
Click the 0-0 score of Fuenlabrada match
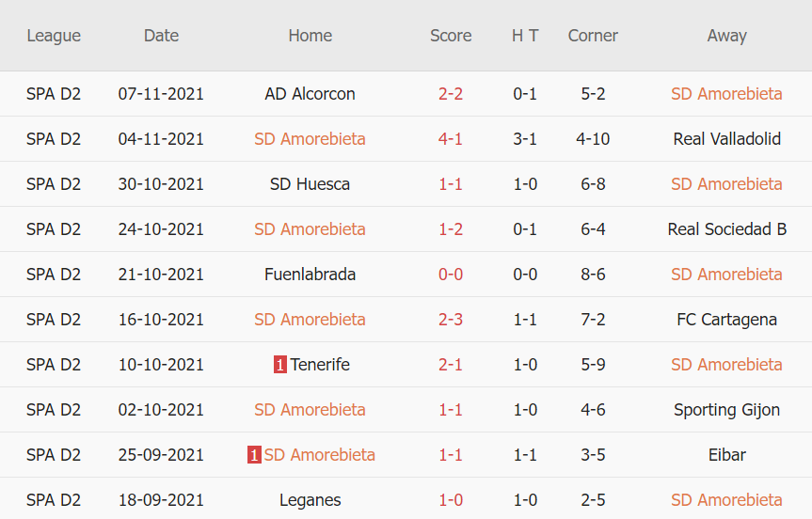click(451, 275)
